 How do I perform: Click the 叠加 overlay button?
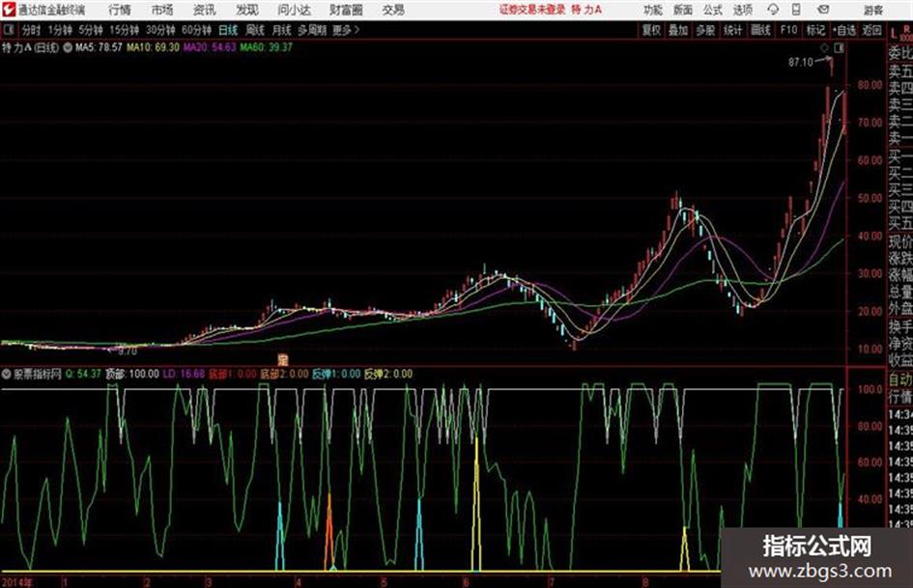(x=678, y=30)
